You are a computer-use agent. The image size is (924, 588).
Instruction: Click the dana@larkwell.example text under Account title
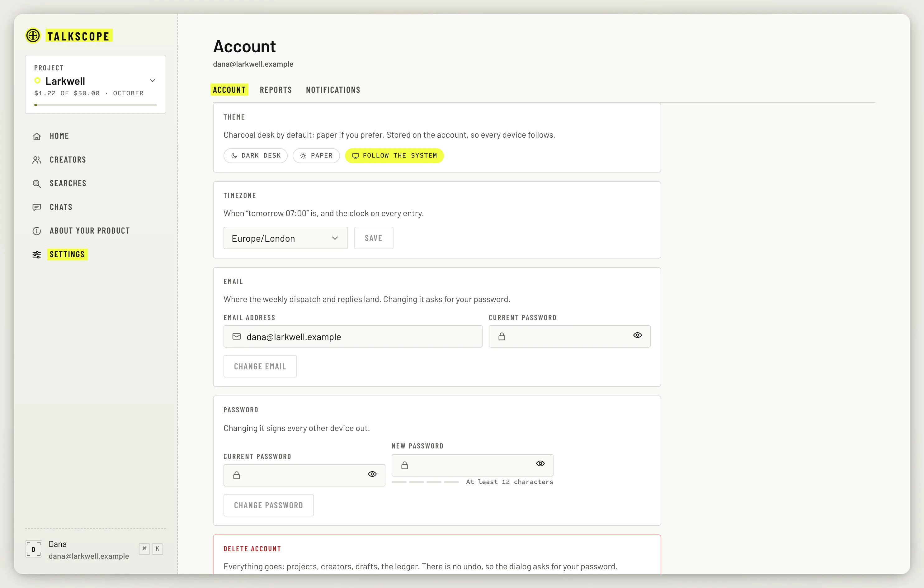[x=253, y=64]
